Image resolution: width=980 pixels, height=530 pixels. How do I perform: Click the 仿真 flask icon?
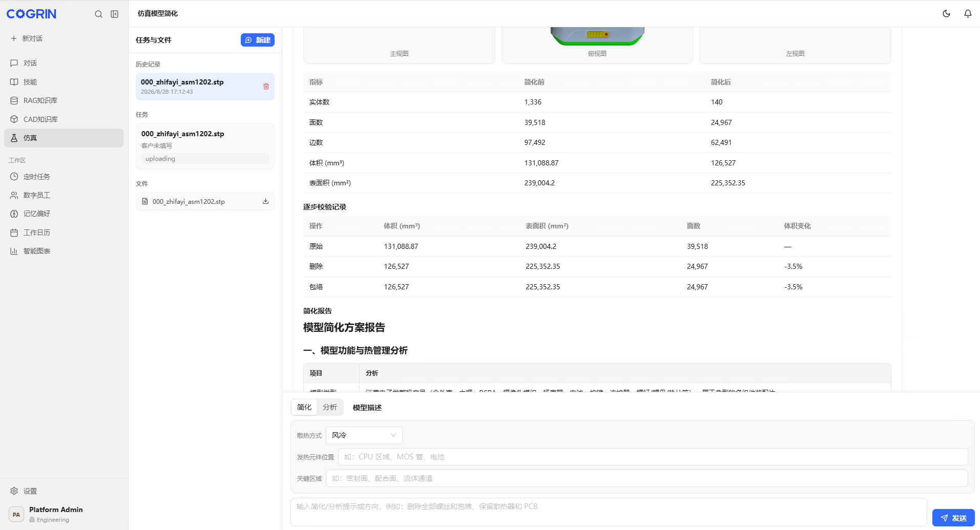coord(14,138)
